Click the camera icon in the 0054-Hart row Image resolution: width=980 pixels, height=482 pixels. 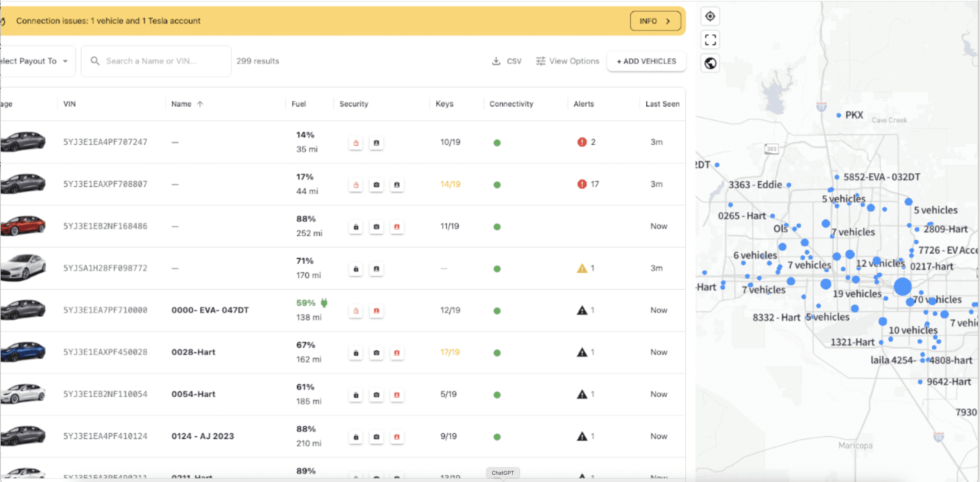[376, 395]
